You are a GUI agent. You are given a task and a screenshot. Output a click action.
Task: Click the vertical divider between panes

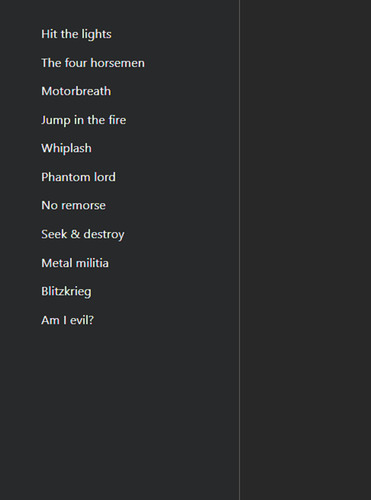coord(239,250)
